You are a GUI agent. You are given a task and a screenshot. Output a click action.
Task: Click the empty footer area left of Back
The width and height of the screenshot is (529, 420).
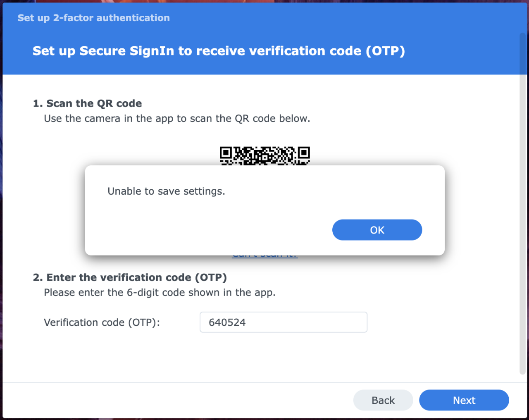click(178, 400)
